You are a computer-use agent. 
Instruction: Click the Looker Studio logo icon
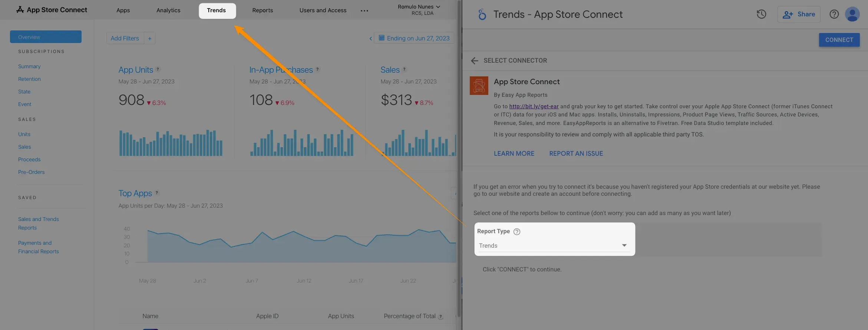point(482,14)
